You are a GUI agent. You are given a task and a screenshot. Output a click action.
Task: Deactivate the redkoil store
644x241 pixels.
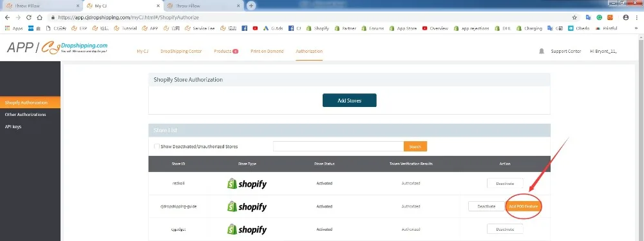[505, 184]
